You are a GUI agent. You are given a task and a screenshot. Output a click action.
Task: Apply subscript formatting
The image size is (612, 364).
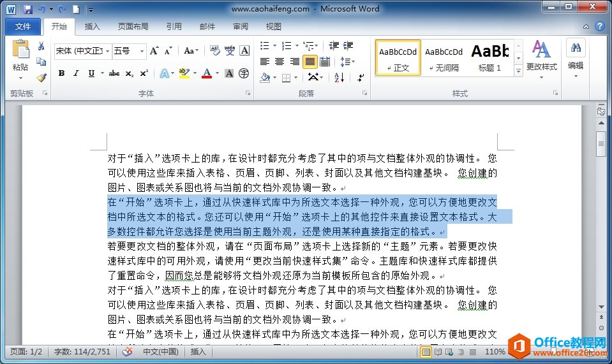pyautogui.click(x=130, y=73)
